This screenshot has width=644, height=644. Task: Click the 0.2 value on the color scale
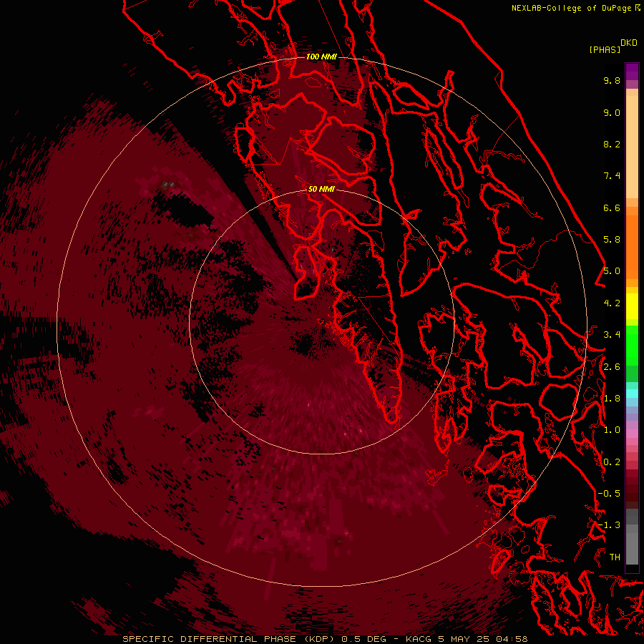[x=612, y=462]
